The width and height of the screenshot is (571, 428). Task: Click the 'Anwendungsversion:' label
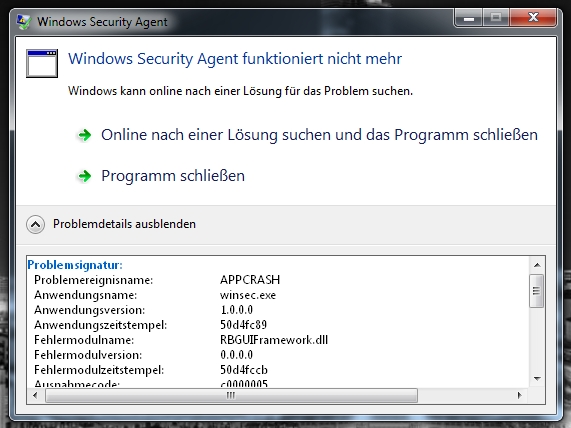(x=90, y=310)
